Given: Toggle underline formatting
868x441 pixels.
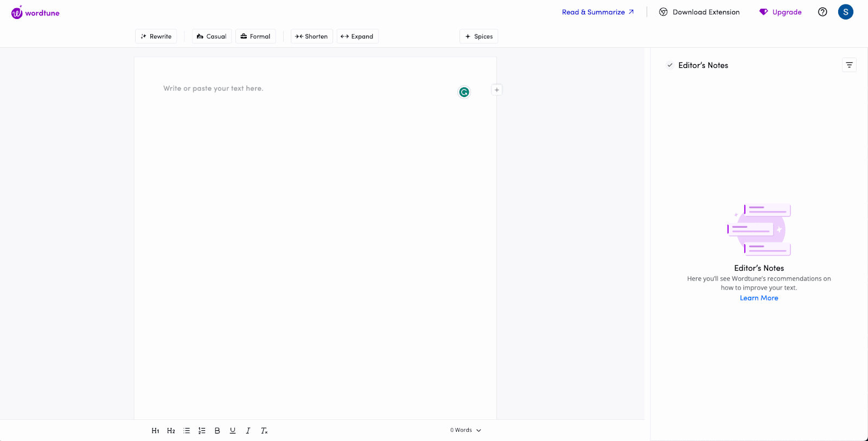Looking at the screenshot, I should coord(233,431).
